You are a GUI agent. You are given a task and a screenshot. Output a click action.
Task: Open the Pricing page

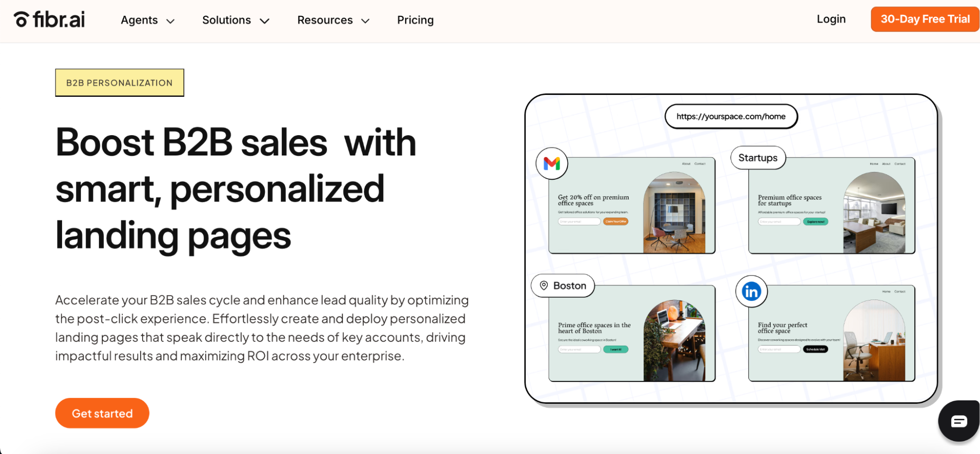coord(415,20)
